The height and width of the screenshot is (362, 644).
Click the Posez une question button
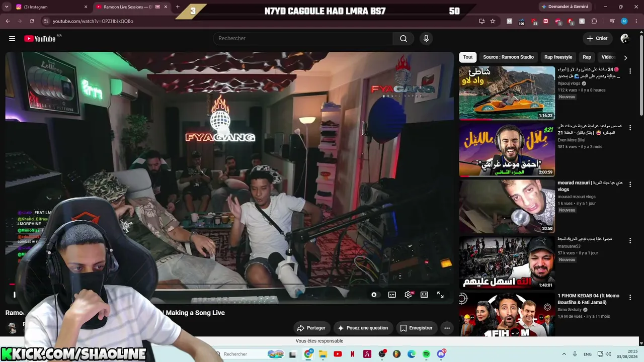coord(363,328)
